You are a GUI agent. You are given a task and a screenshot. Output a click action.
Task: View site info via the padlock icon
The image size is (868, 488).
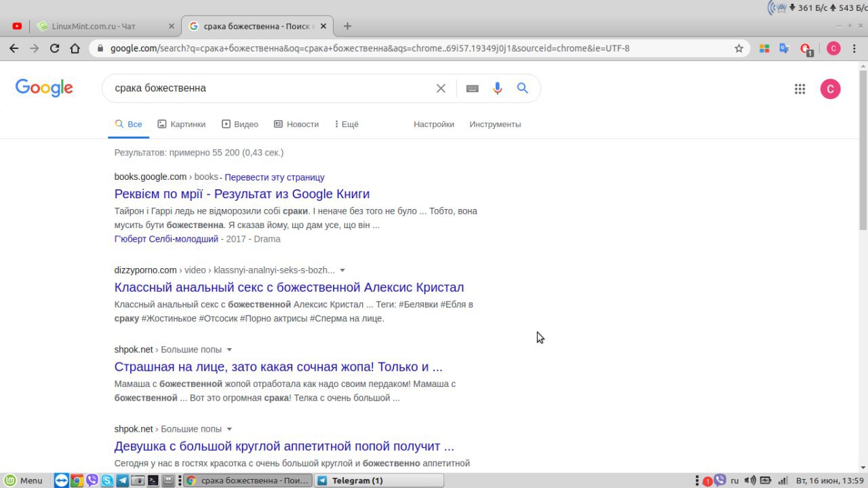(x=100, y=49)
